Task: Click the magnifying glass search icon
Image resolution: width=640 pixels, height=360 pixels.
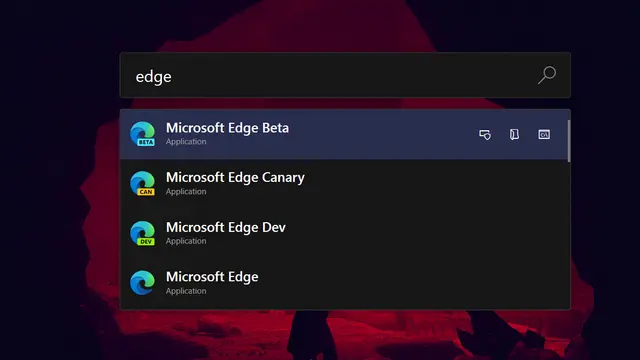Action: [x=547, y=75]
